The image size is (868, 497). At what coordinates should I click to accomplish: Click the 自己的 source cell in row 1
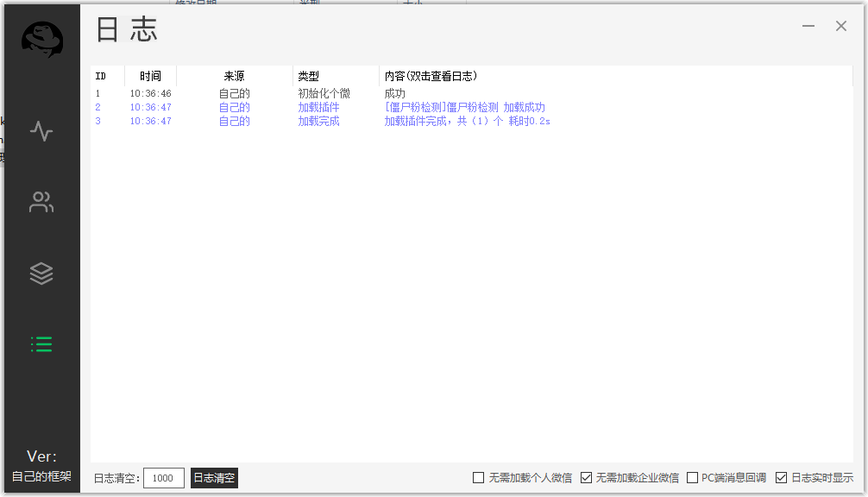pos(234,93)
